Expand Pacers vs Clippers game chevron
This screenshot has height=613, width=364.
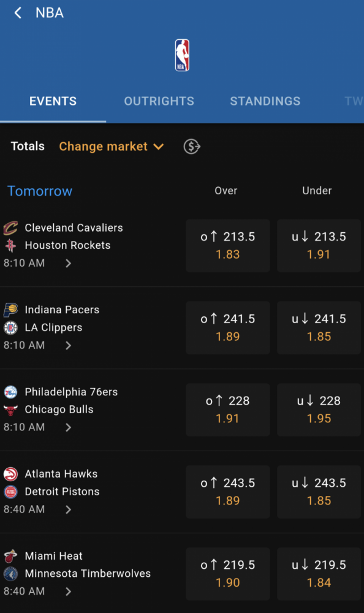coord(68,345)
